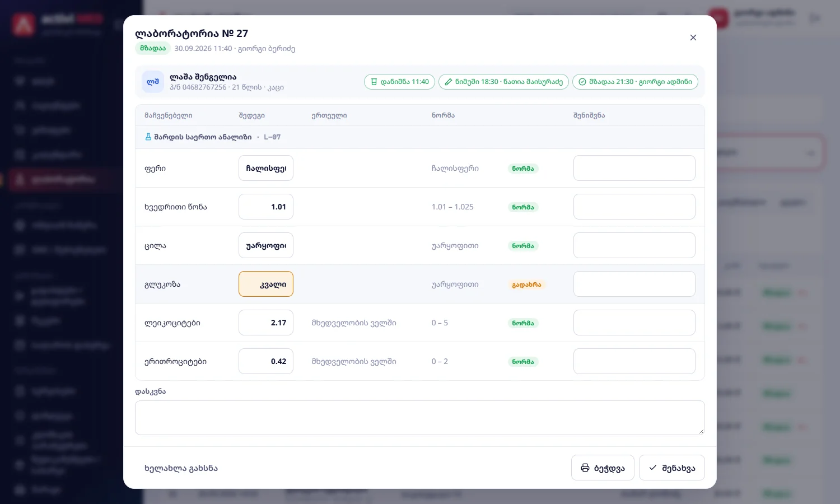This screenshot has height=504, width=840.
Task: Click the norm range 1.01 – 1.025
Action: click(452, 207)
